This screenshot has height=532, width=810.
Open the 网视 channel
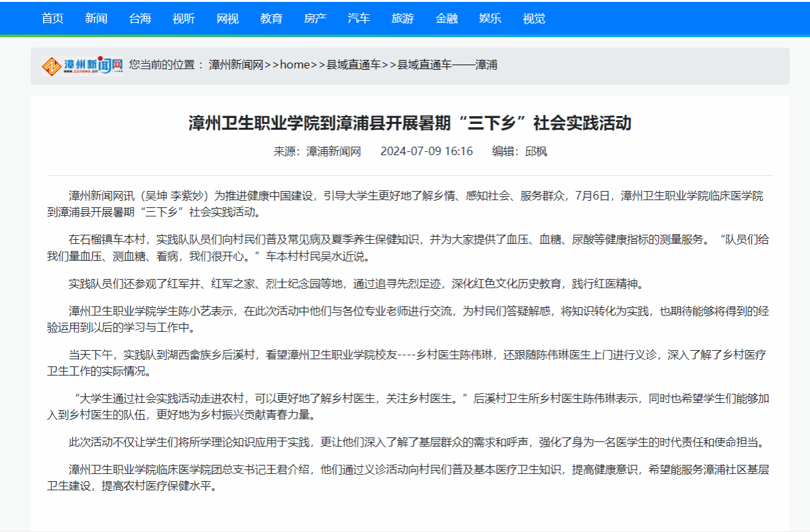pos(228,18)
